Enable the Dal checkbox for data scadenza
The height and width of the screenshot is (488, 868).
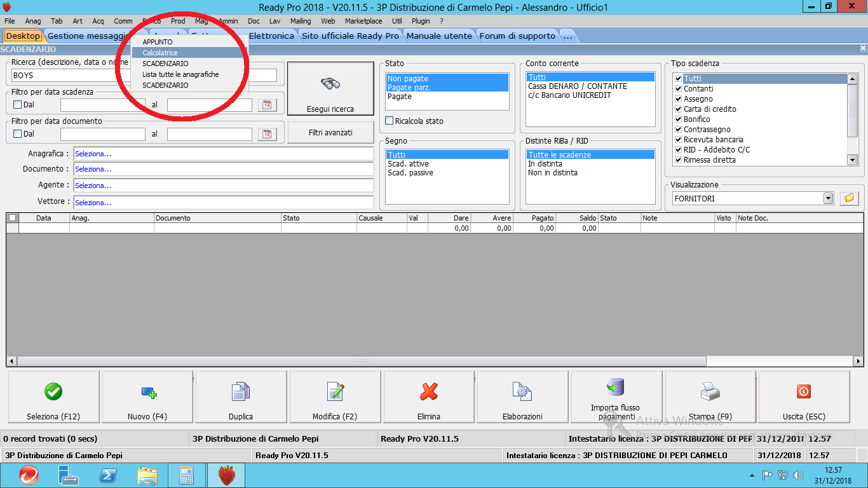pos(17,105)
